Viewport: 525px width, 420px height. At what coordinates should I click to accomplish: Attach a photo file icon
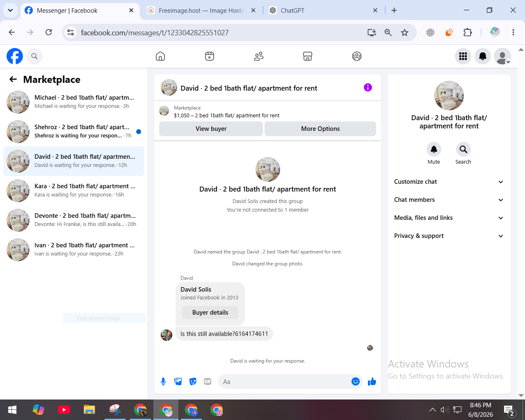[x=178, y=382]
